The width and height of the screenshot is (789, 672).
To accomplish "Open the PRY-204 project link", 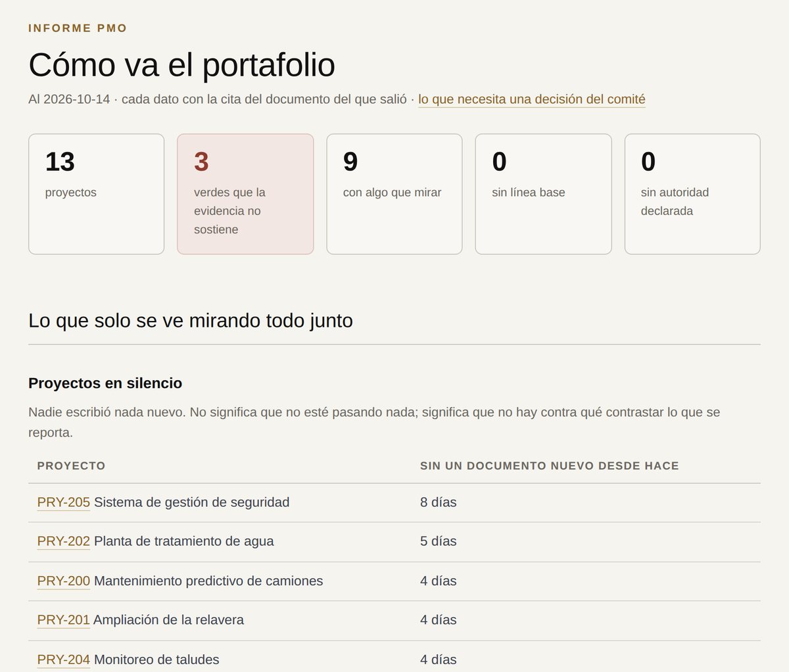I will click(64, 660).
